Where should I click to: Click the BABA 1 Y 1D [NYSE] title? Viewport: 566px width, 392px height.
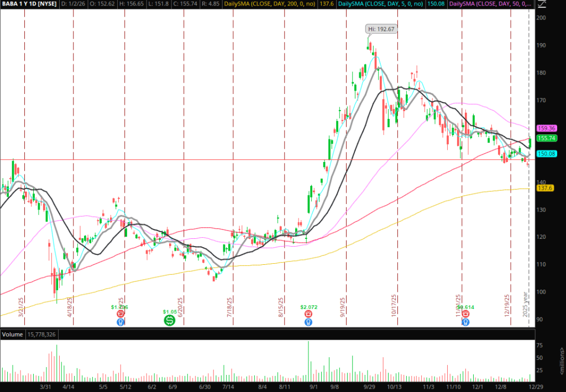point(28,4)
